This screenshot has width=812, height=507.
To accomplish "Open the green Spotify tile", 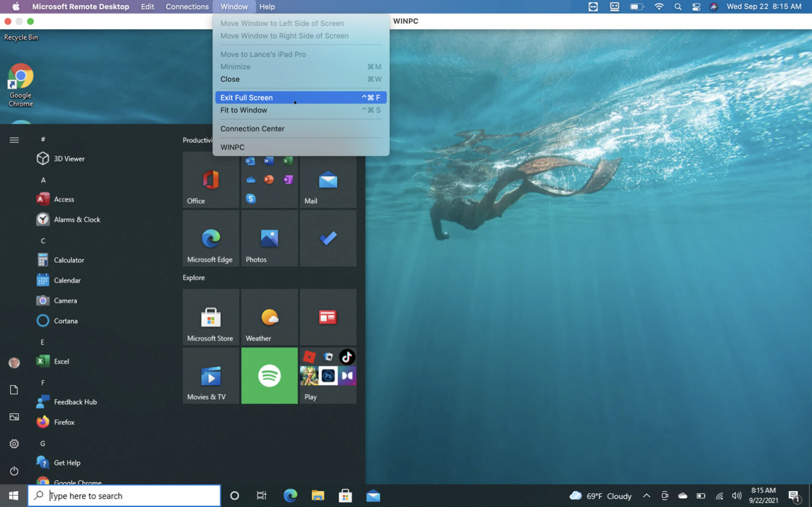I will 270,376.
